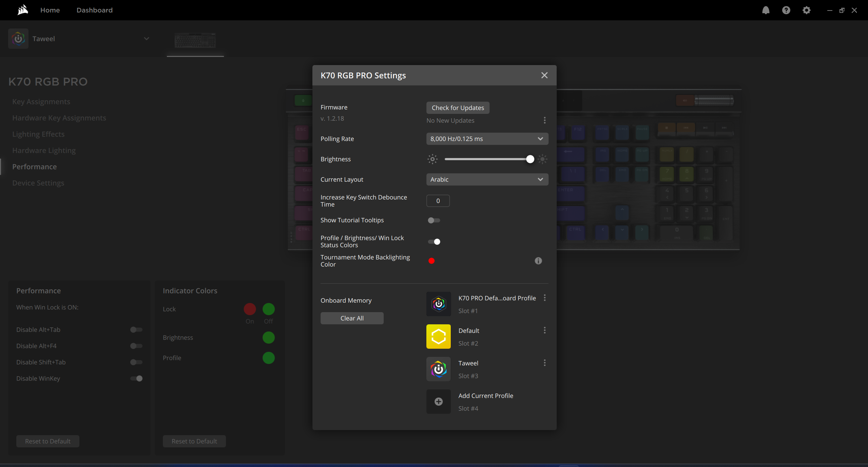
Task: Click the Corsair sails logo icon
Action: pos(22,10)
